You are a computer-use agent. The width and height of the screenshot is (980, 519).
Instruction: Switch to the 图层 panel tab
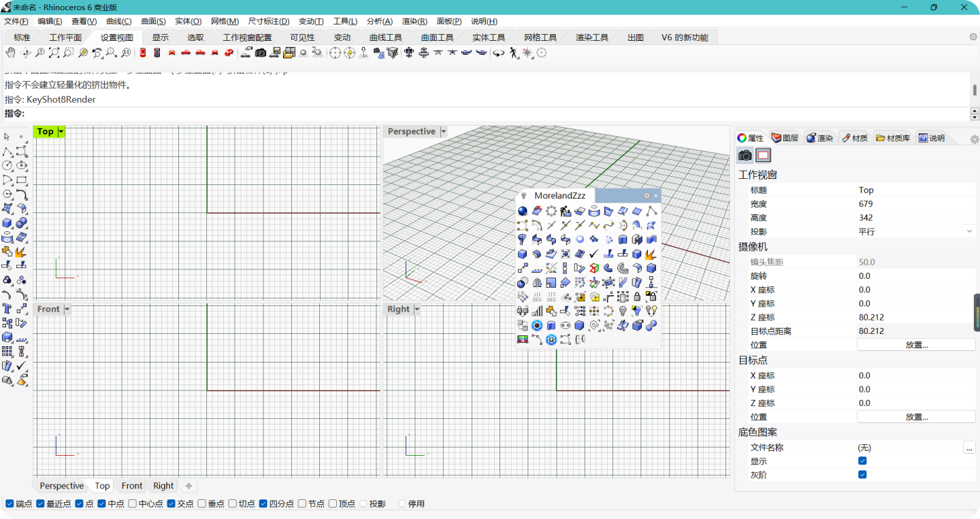[785, 138]
